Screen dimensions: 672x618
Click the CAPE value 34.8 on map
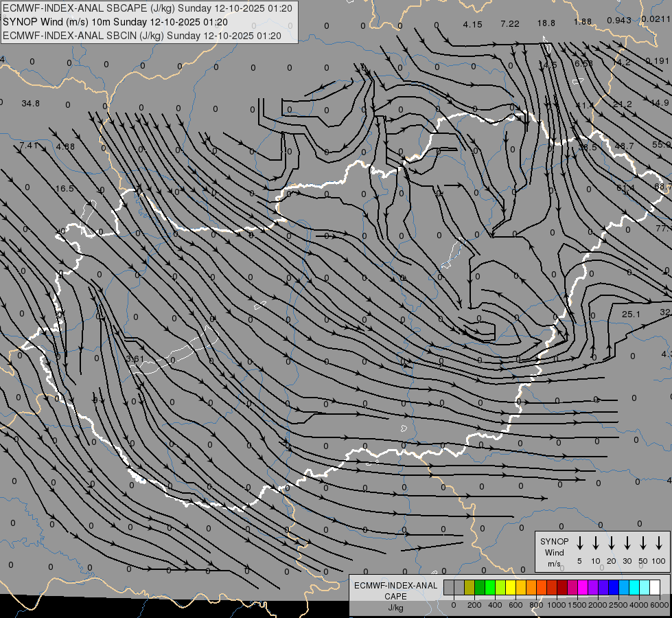tap(30, 104)
